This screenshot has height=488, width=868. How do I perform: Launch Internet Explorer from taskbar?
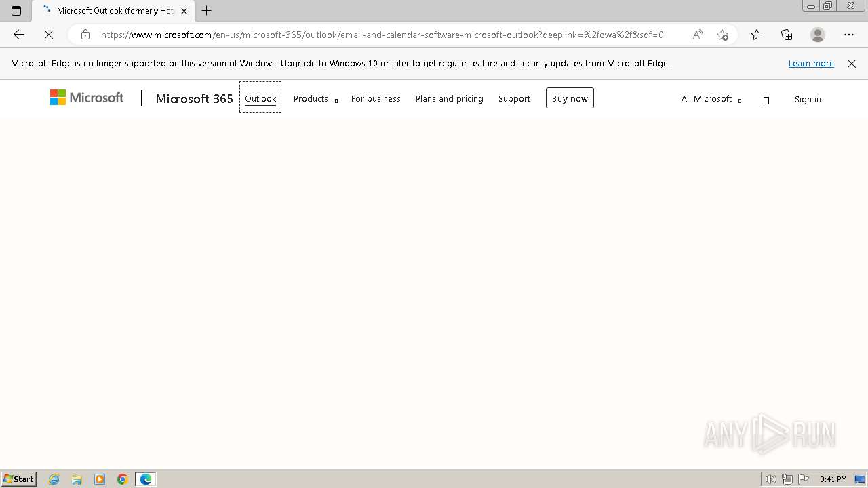54,479
